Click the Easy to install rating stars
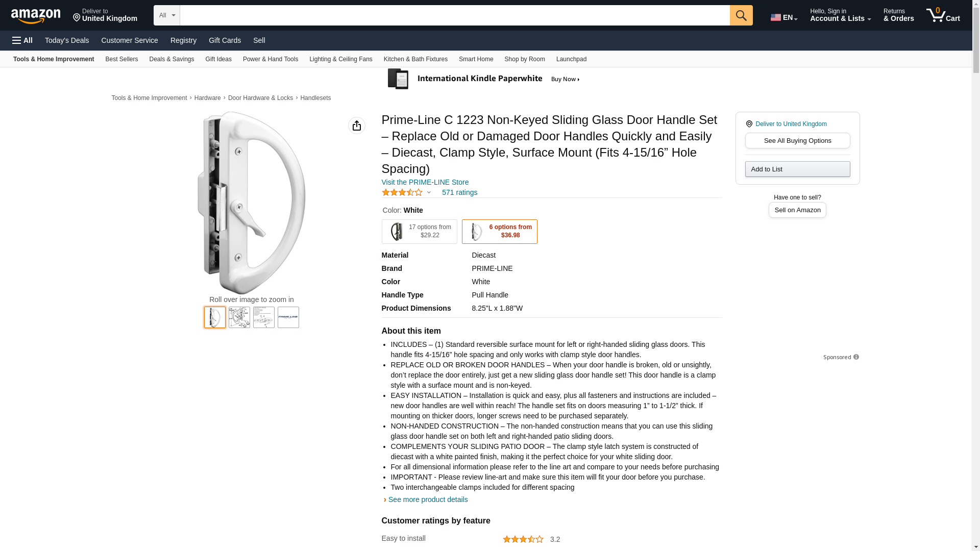The width and height of the screenshot is (980, 551). [523, 539]
